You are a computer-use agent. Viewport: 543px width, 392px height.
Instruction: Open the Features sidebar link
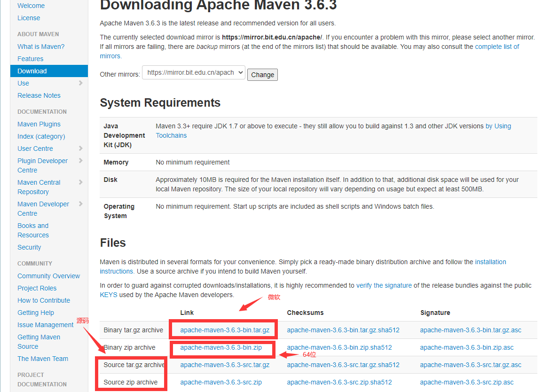(x=31, y=59)
